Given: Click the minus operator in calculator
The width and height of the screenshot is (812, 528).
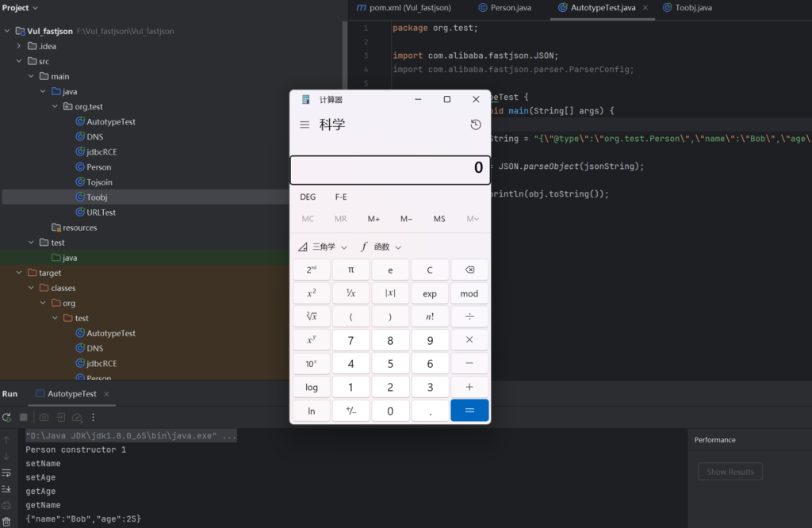Looking at the screenshot, I should 469,363.
